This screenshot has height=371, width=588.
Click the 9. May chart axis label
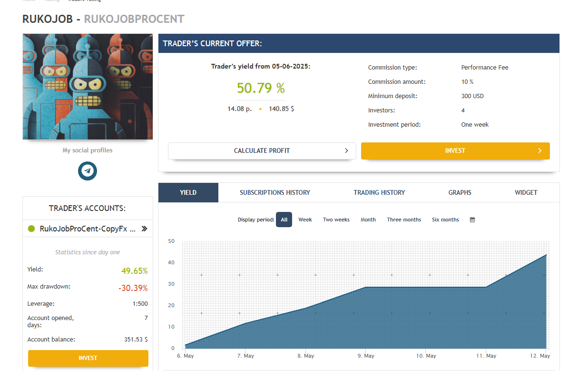pyautogui.click(x=366, y=356)
